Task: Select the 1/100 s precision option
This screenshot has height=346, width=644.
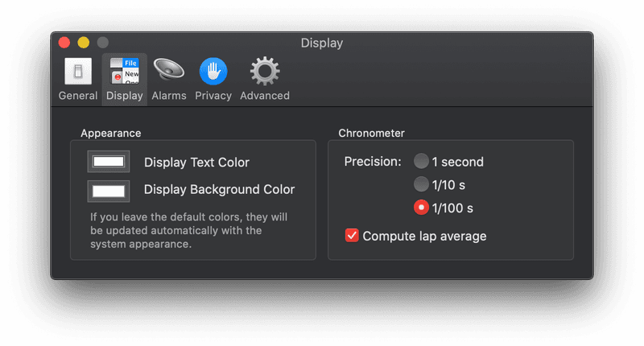Action: [x=421, y=208]
